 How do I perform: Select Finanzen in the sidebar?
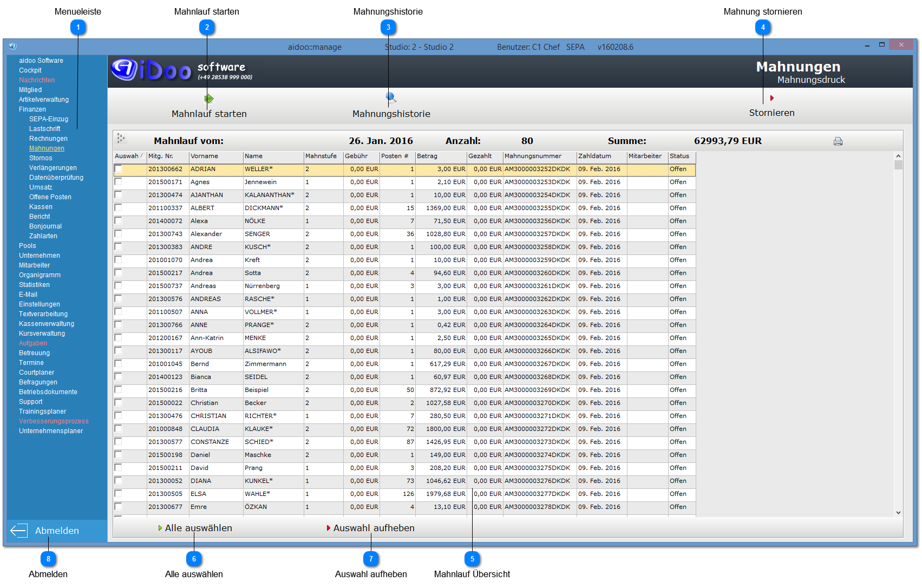(x=32, y=109)
